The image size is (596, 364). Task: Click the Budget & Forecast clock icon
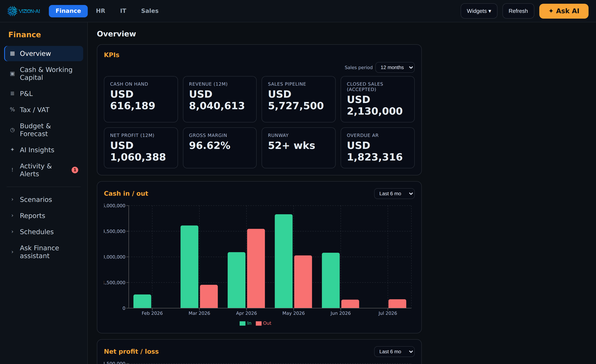[12, 130]
